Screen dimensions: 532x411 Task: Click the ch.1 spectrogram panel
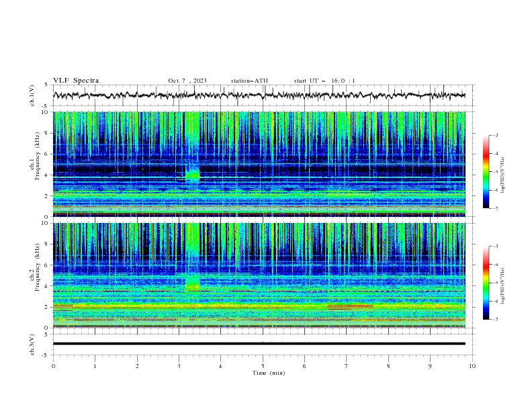(259, 164)
